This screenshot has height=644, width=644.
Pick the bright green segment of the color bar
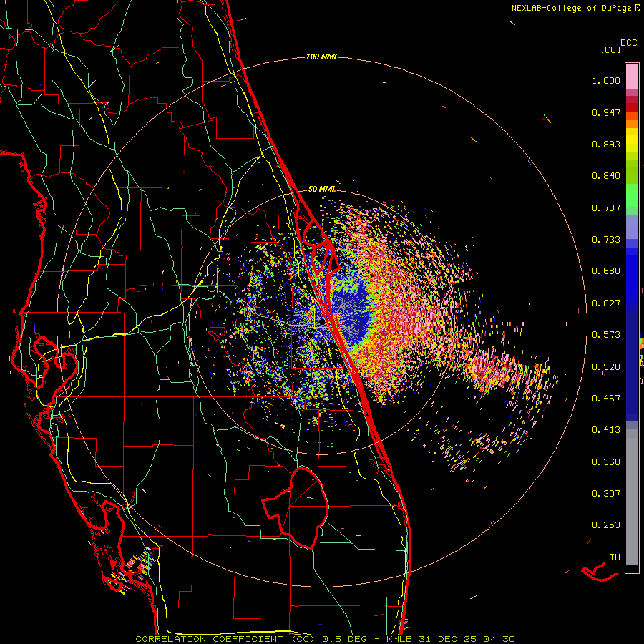click(x=632, y=195)
